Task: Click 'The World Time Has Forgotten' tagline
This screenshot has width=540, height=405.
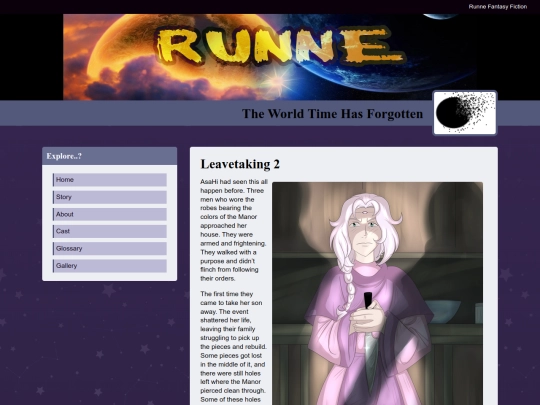Action: coord(332,114)
